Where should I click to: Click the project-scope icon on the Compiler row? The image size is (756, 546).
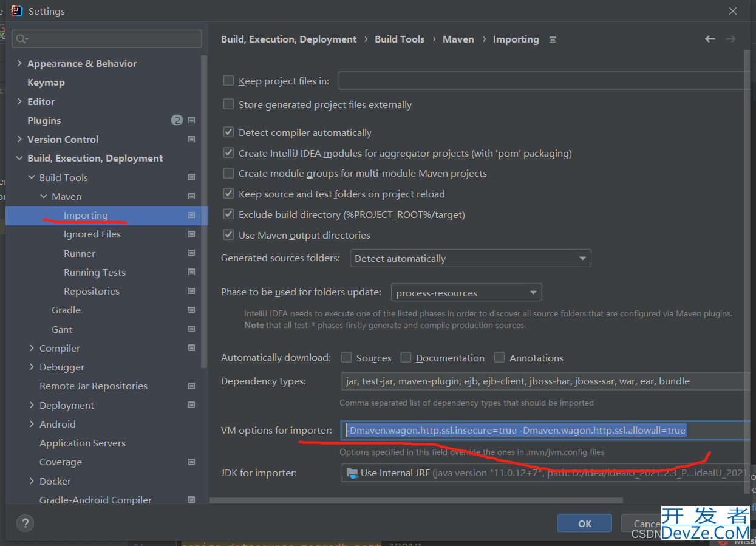click(x=192, y=348)
